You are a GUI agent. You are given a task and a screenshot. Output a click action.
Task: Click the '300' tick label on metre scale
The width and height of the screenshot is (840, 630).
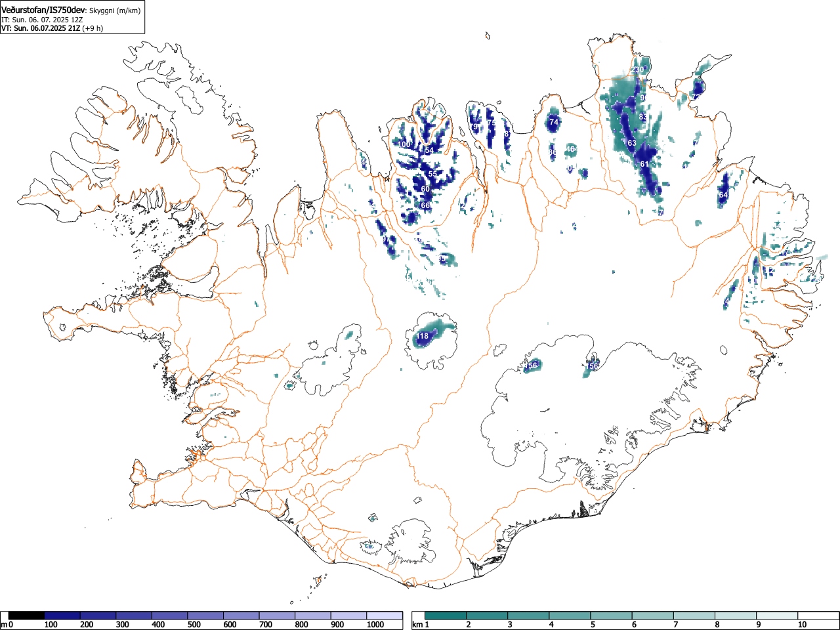(x=123, y=625)
